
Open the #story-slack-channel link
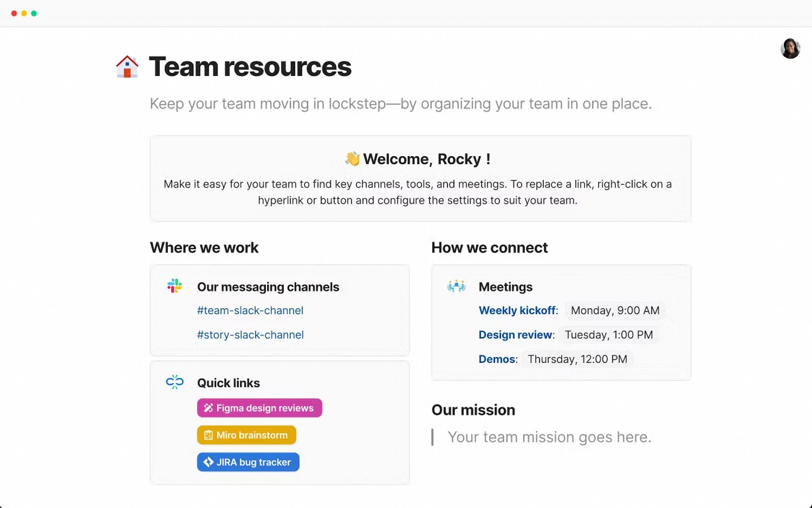click(x=251, y=335)
